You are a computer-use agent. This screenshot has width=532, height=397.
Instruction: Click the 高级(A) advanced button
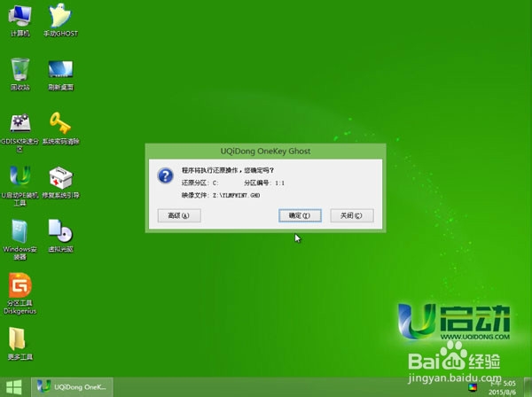179,215
